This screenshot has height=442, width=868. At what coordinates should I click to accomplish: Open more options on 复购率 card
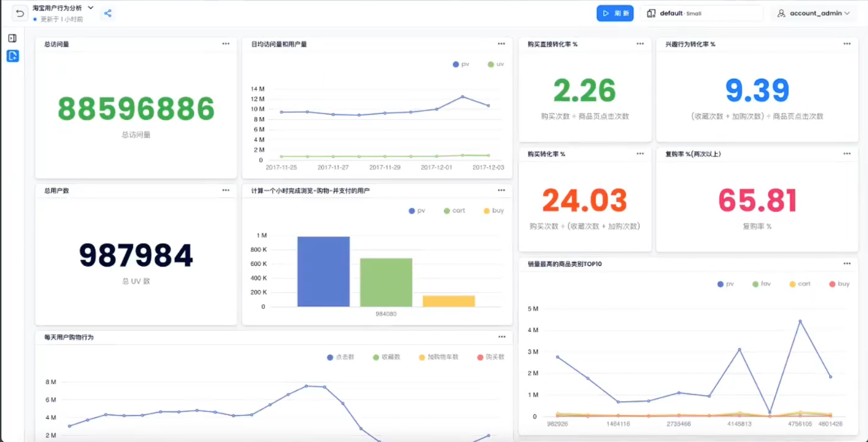pos(847,153)
